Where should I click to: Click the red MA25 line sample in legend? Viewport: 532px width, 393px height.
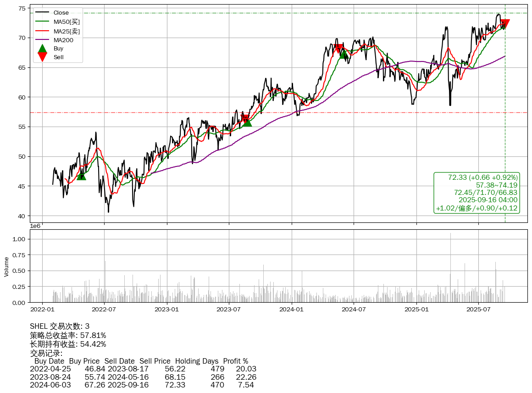pyautogui.click(x=42, y=31)
